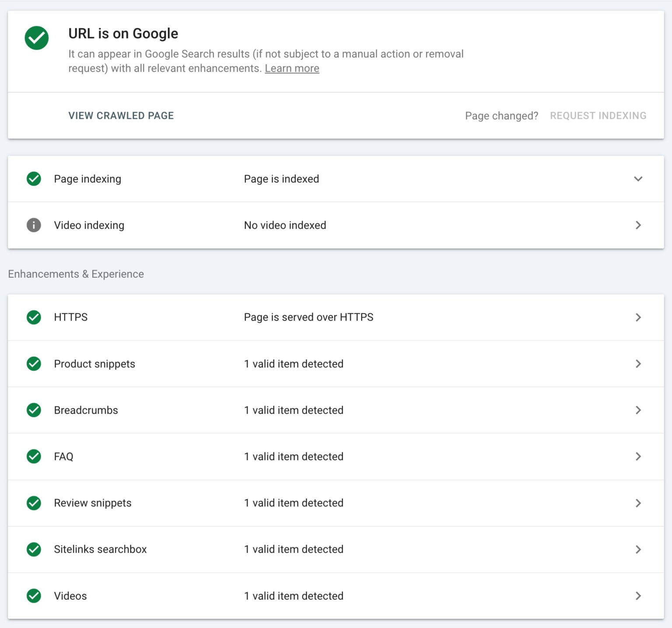Open the Video indexing details

pos(638,225)
